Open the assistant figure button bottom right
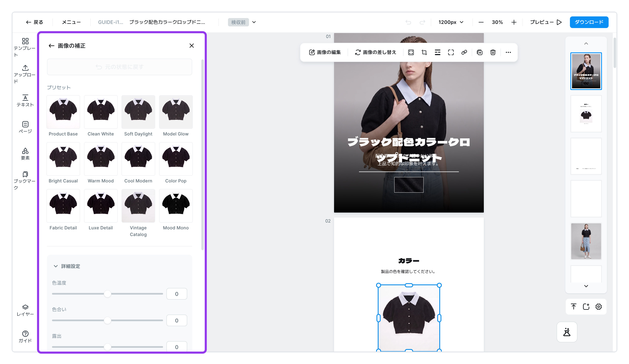629x364 pixels. click(x=567, y=332)
